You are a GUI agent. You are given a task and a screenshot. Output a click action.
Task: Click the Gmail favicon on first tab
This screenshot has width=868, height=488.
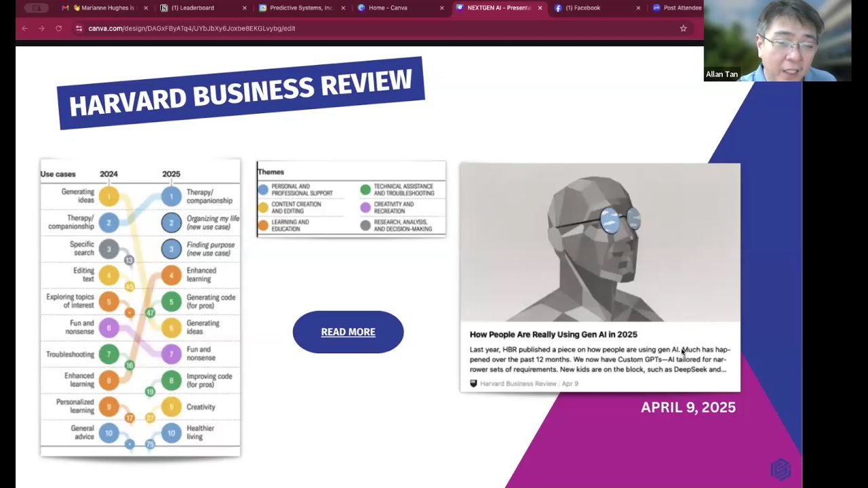pyautogui.click(x=65, y=8)
